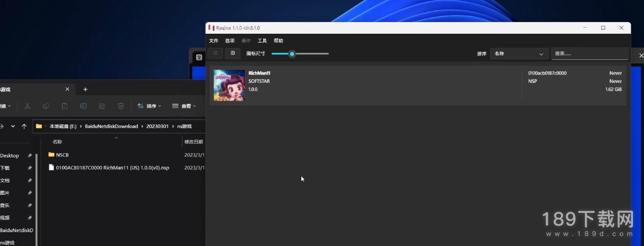Rename icon in Explorer toolbar
This screenshot has height=246, width=644.
83,106
